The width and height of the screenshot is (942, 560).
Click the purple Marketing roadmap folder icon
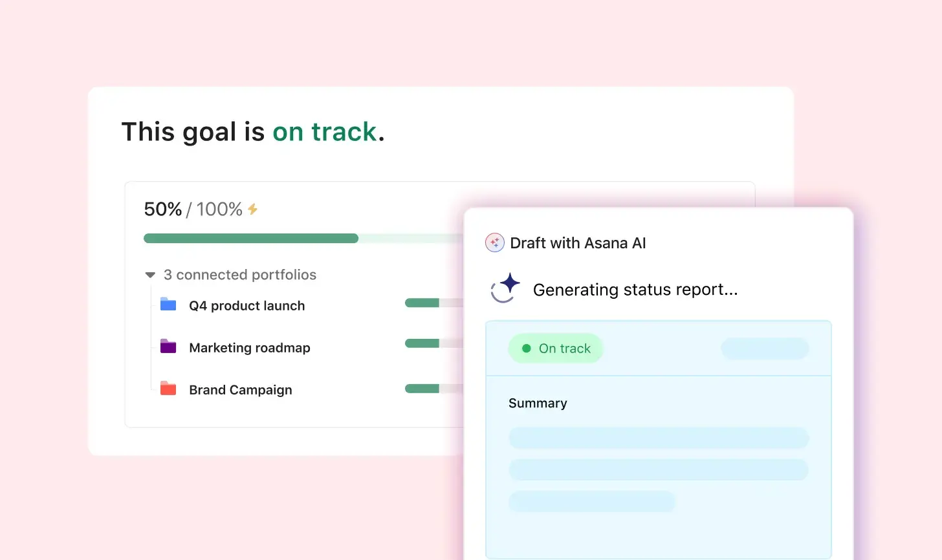click(168, 347)
